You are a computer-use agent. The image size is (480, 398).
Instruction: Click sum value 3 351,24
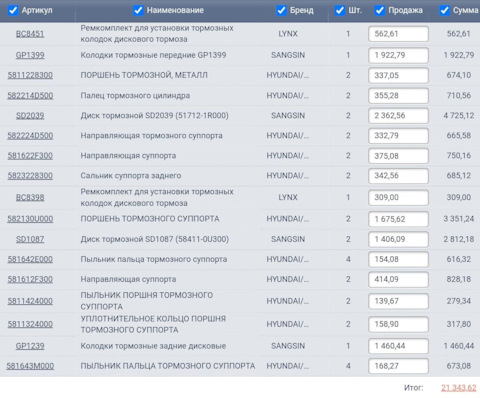point(459,219)
